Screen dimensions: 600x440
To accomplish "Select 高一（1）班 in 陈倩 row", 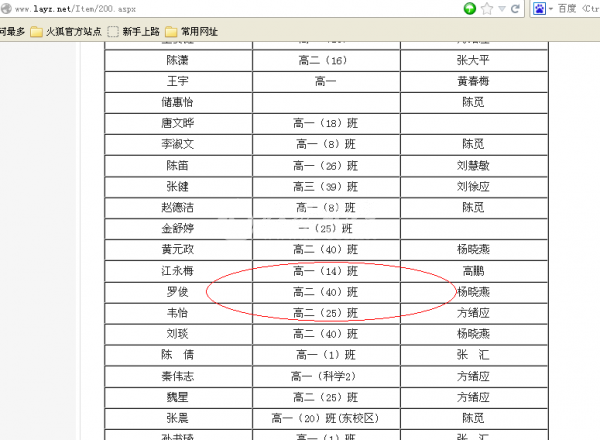I will (325, 355).
